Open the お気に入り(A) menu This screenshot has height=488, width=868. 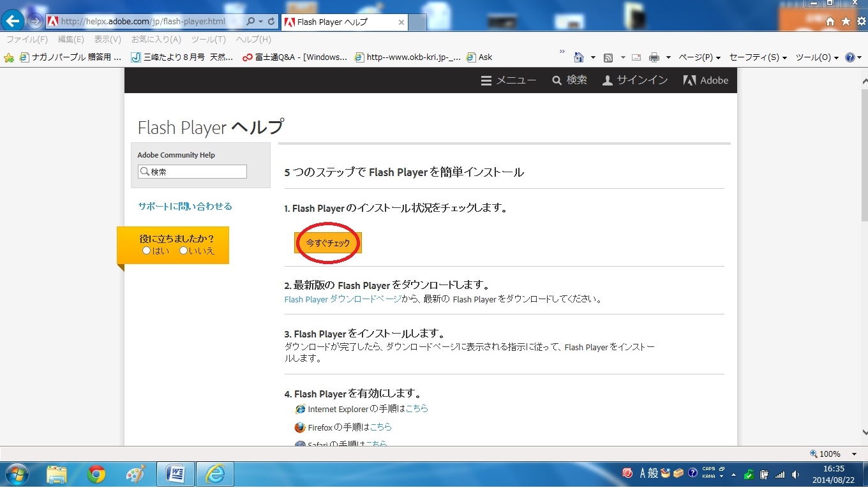156,40
